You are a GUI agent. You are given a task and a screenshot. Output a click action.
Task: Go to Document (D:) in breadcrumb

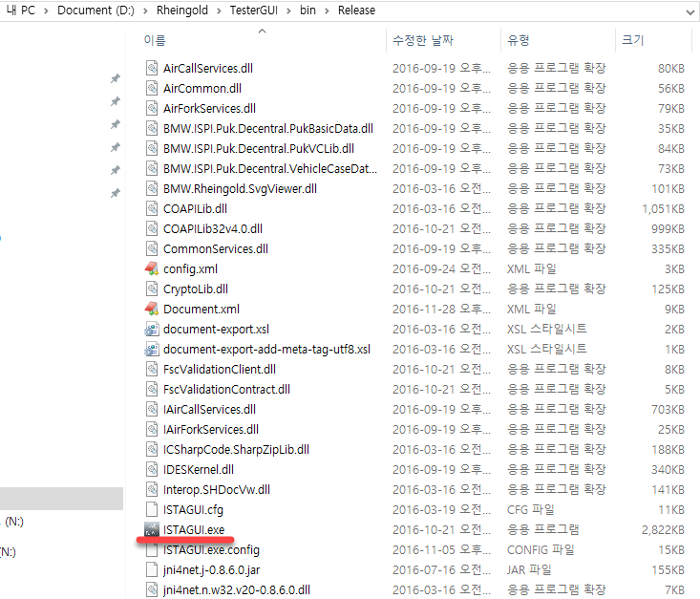tap(95, 11)
